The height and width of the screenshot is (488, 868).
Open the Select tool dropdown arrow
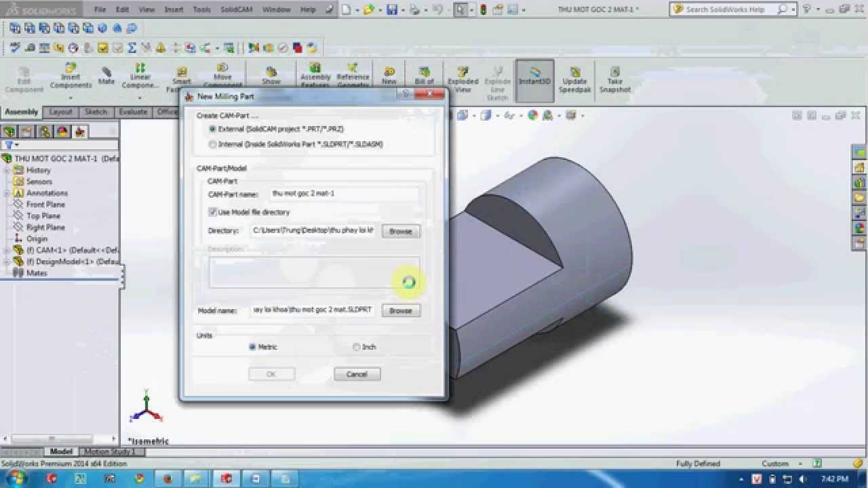tap(471, 9)
